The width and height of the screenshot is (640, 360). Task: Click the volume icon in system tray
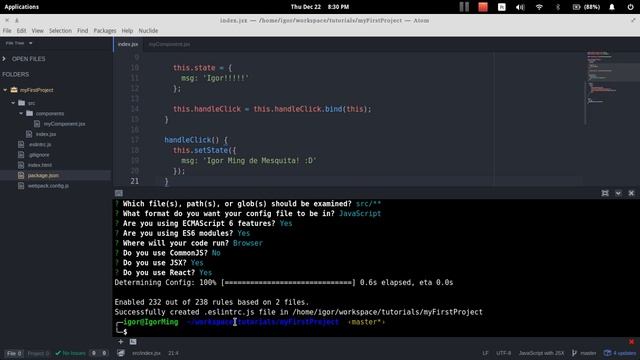click(x=520, y=7)
